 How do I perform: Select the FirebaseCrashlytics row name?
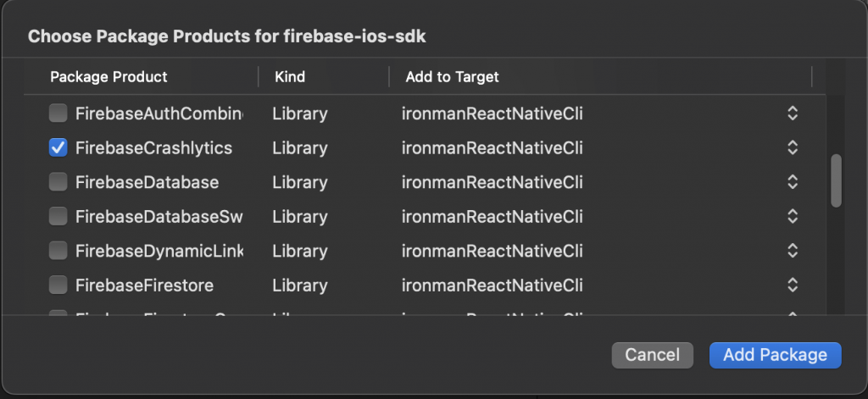153,147
